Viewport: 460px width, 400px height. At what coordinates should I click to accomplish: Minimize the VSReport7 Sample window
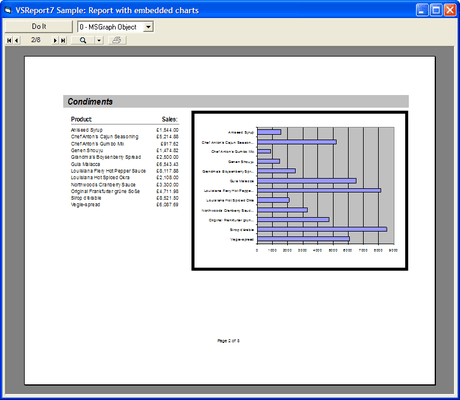422,10
